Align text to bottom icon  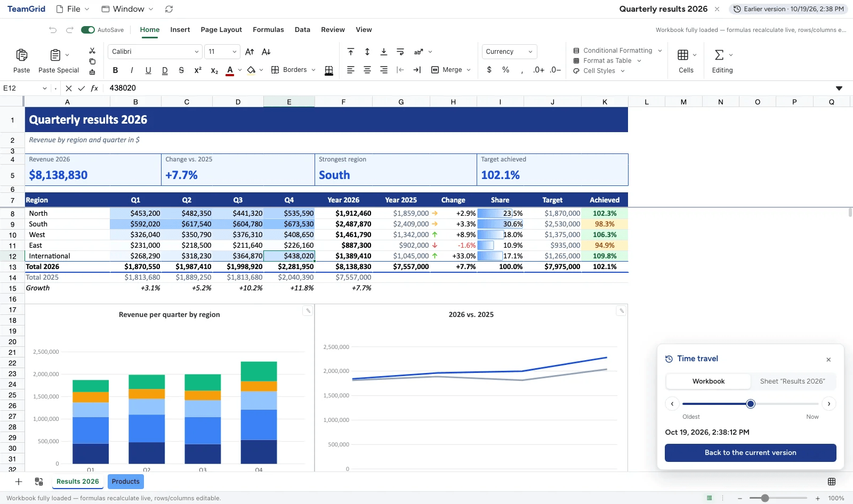[x=384, y=52]
